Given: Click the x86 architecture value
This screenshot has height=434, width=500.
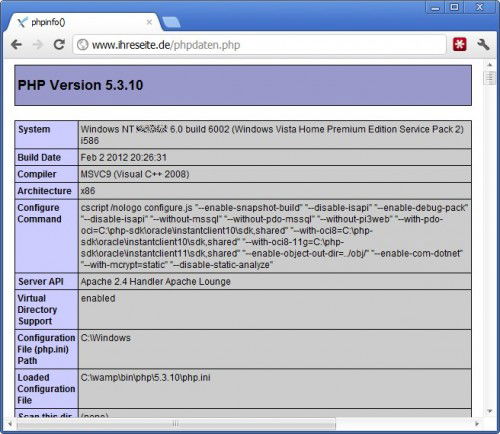Looking at the screenshot, I should click(x=88, y=191).
